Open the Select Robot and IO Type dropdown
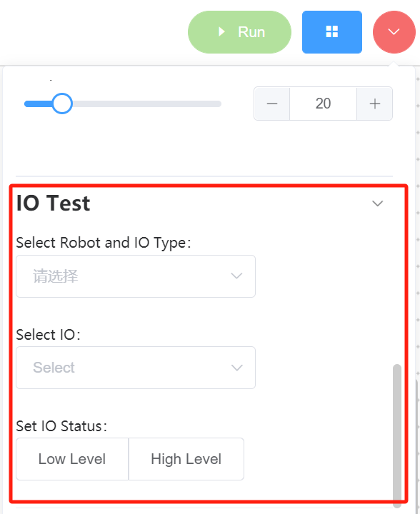 pyautogui.click(x=136, y=276)
